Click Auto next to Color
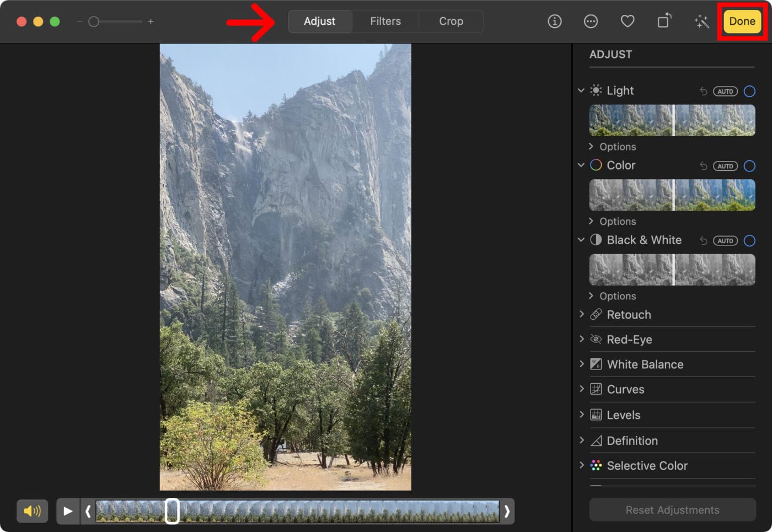 725,165
